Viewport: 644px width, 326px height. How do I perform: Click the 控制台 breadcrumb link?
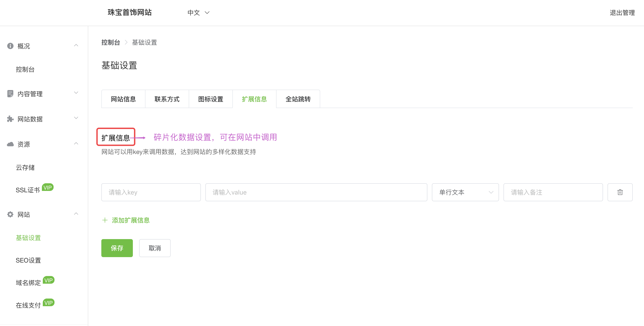click(x=111, y=43)
